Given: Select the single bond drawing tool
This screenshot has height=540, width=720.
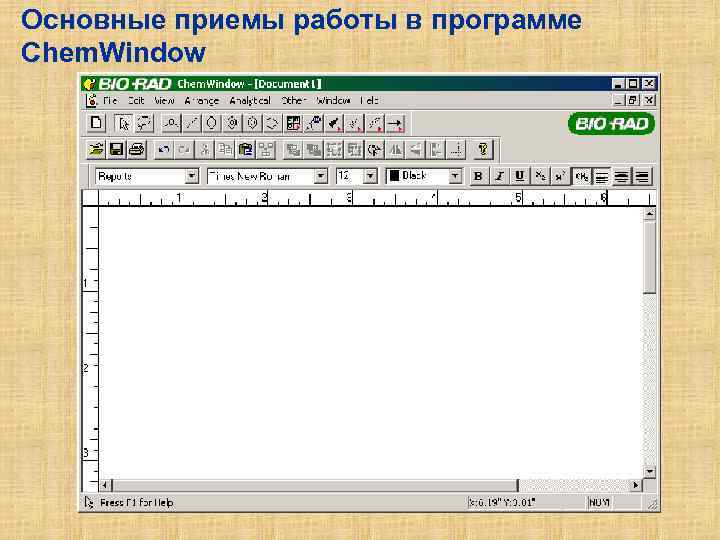Looking at the screenshot, I should (x=191, y=124).
